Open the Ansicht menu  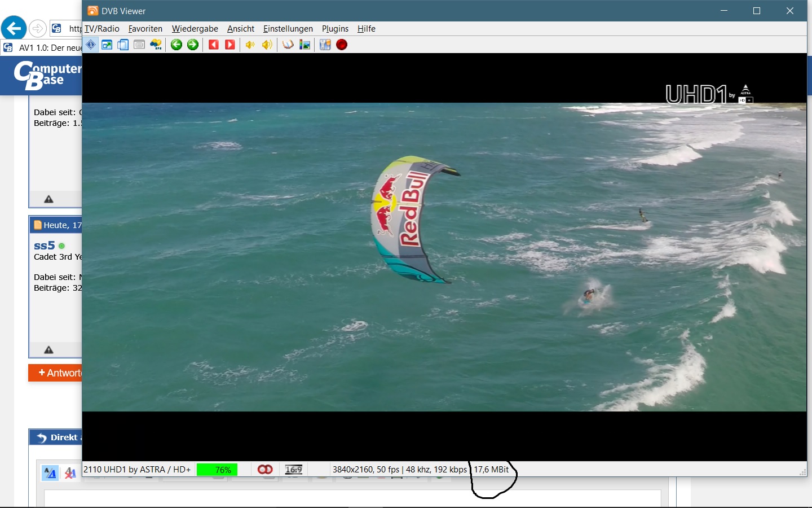coord(241,29)
